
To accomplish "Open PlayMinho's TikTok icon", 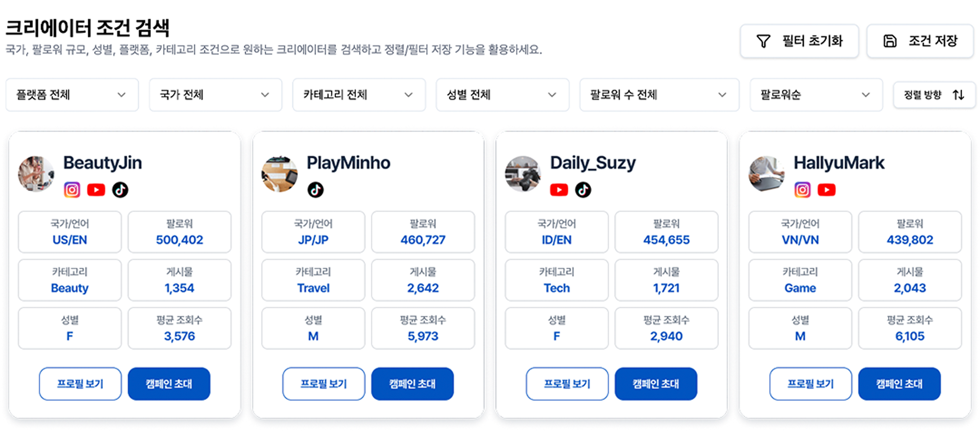I will pos(315,190).
